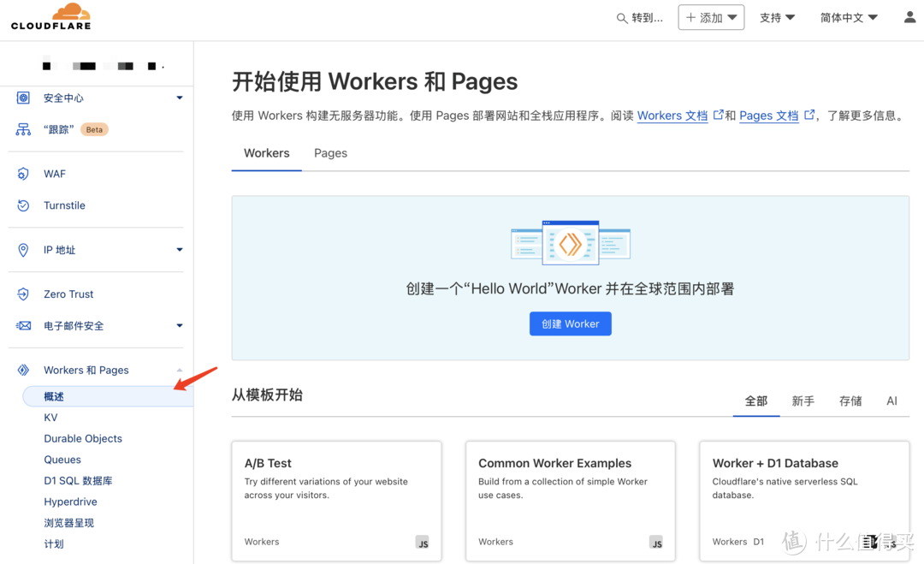The height and width of the screenshot is (564, 924).
Task: Select the 存储 template filter tab
Action: [850, 401]
